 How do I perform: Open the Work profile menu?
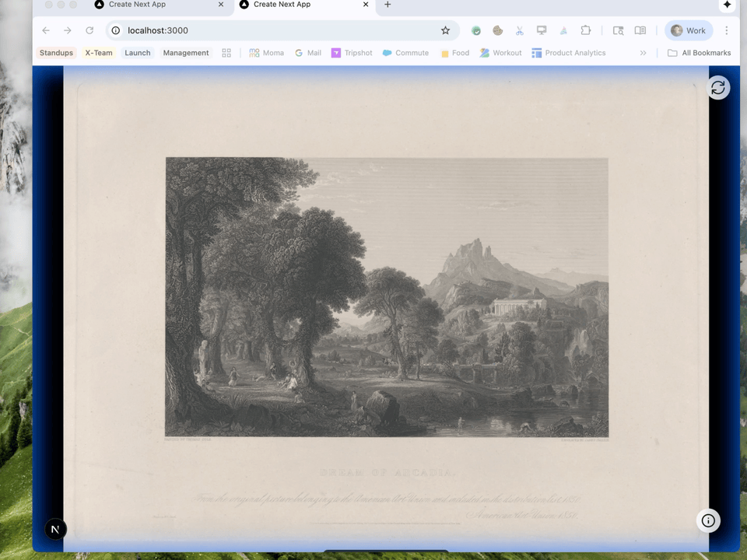[688, 30]
